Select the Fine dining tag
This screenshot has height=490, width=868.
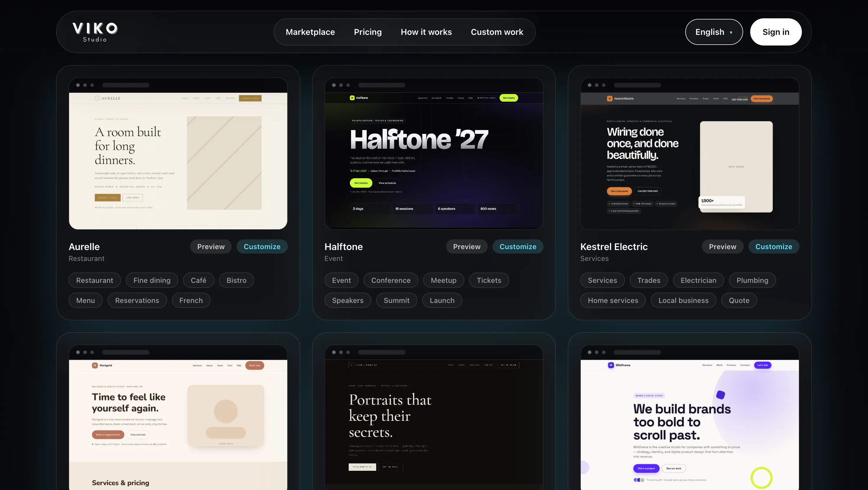pos(152,280)
